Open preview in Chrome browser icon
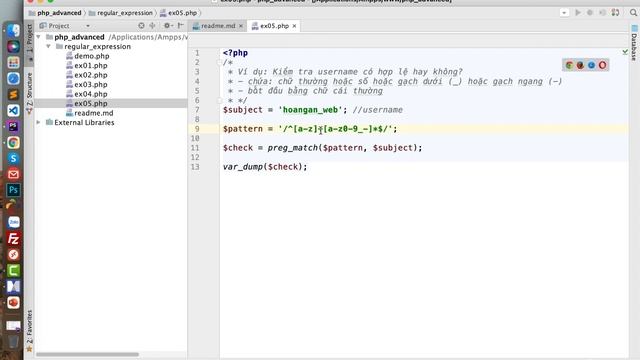640x360 pixels. (x=569, y=65)
